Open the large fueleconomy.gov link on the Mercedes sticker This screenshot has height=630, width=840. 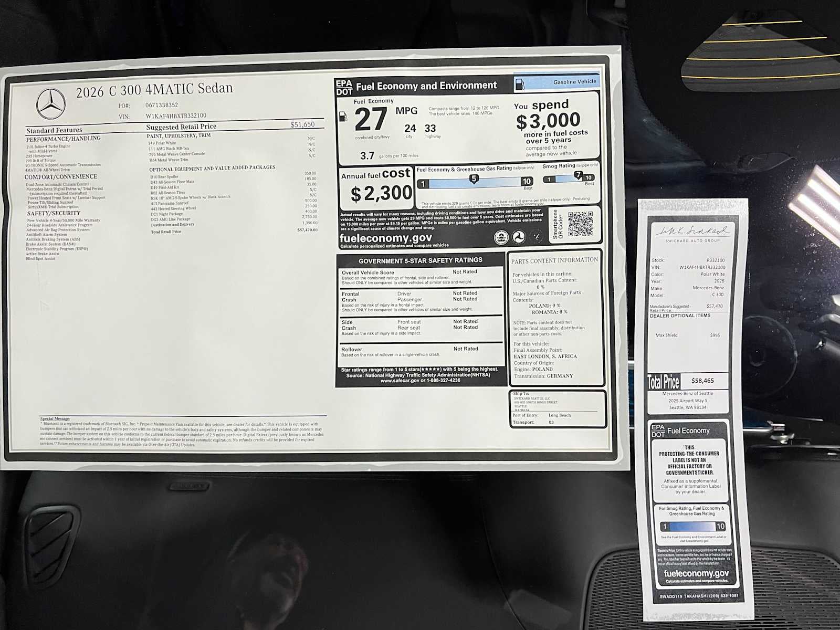pyautogui.click(x=386, y=238)
